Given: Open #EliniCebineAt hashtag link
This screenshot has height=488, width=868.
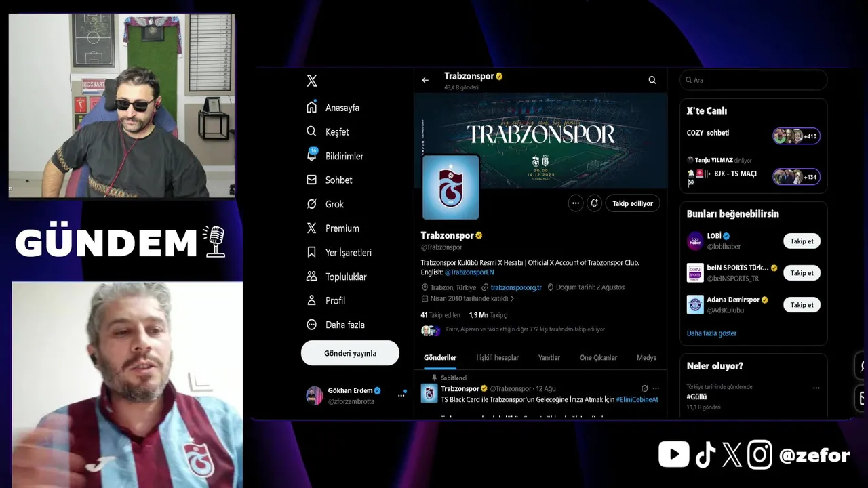Looking at the screenshot, I should pos(637,400).
